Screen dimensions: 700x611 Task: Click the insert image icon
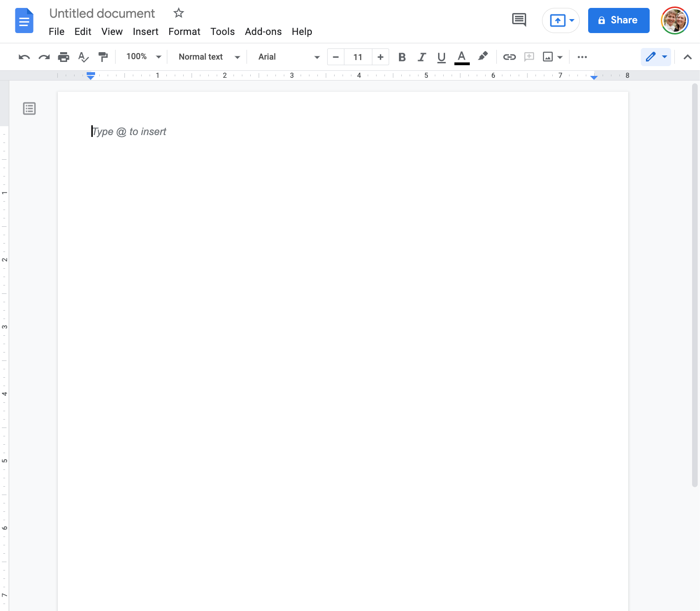coord(548,57)
